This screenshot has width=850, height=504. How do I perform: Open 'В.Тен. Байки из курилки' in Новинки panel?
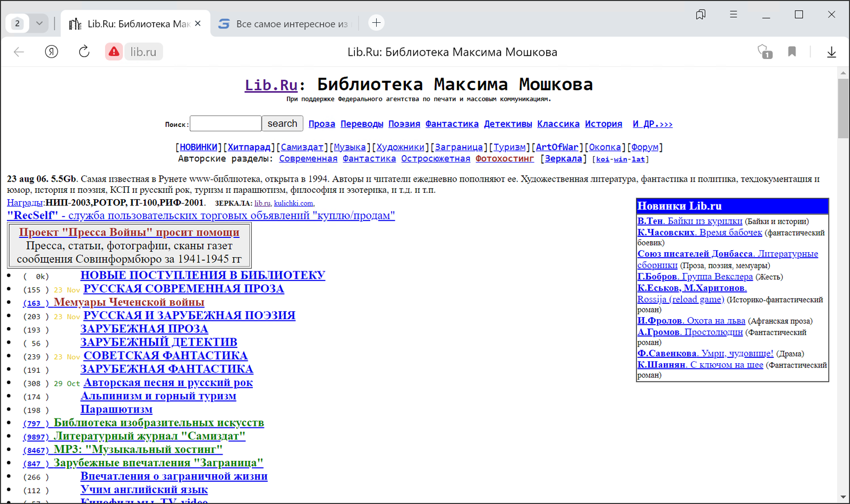tap(690, 220)
